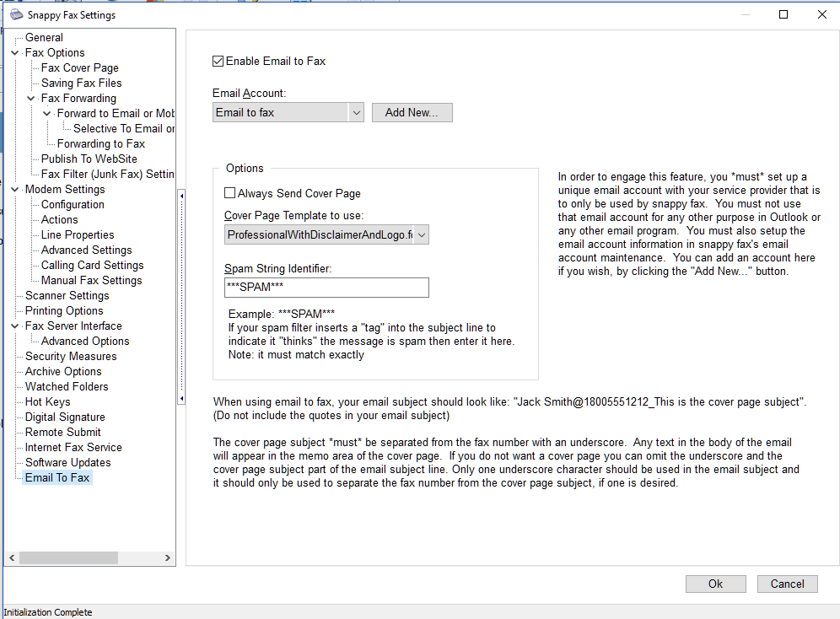The image size is (840, 619).
Task: Collapse the Fax Options tree node
Action: click(x=15, y=53)
